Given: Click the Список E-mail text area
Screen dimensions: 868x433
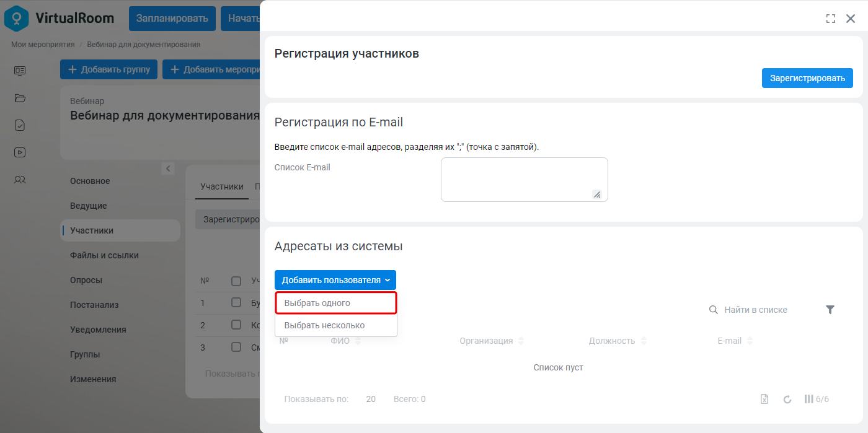Looking at the screenshot, I should (x=525, y=180).
